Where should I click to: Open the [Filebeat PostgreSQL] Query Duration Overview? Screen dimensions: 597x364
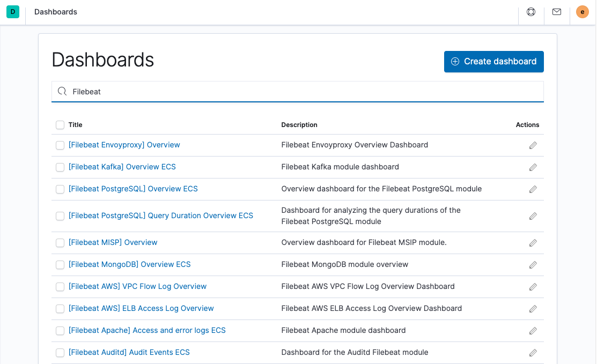click(x=160, y=215)
